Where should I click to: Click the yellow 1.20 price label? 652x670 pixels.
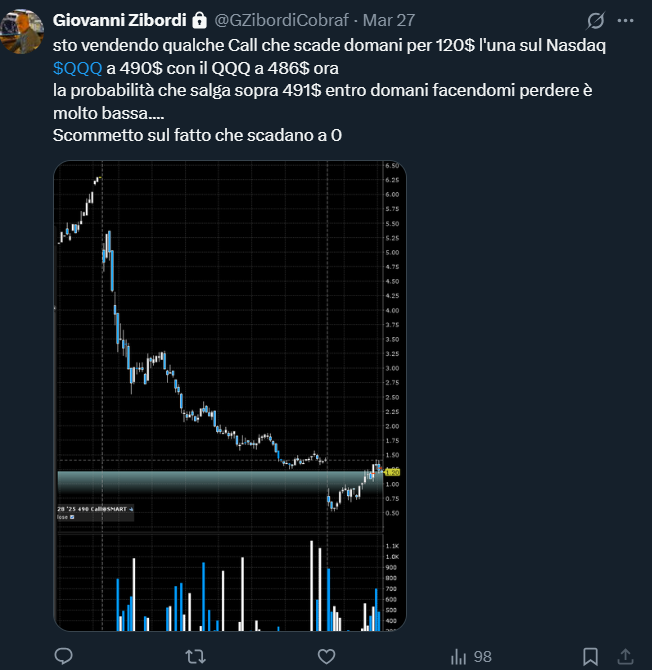(393, 471)
